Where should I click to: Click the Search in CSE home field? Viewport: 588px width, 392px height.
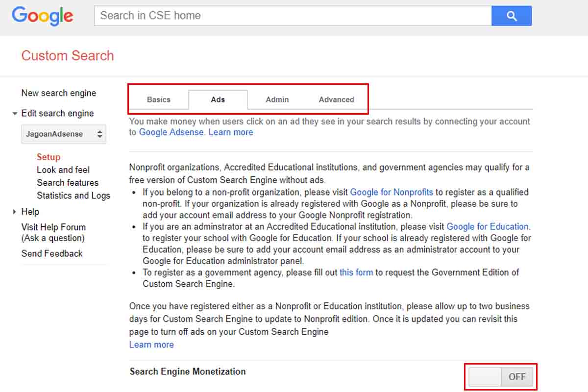tap(292, 15)
